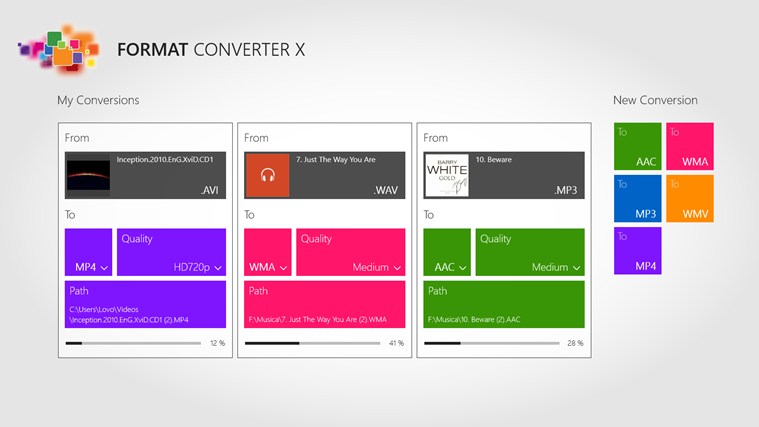This screenshot has width=759, height=427.
Task: Expand the AAC output format dropdown
Action: (x=447, y=252)
